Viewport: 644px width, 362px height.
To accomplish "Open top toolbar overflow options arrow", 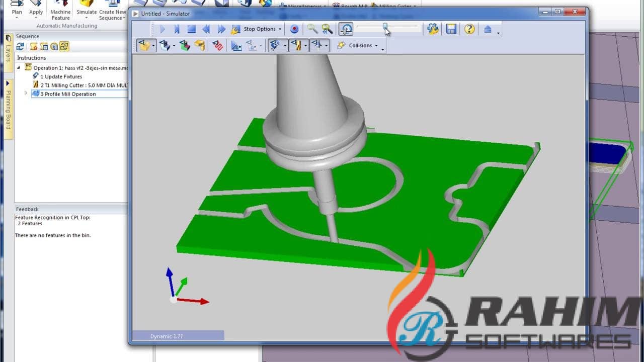I will pos(499,33).
